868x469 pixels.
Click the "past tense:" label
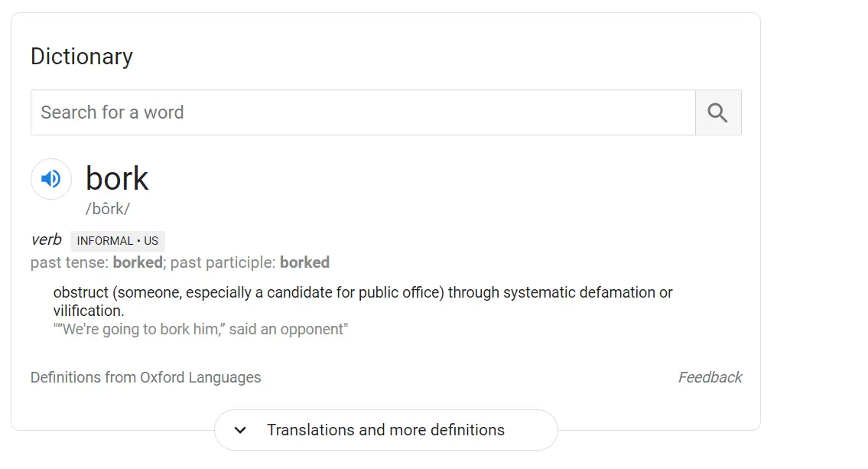pyautogui.click(x=70, y=262)
